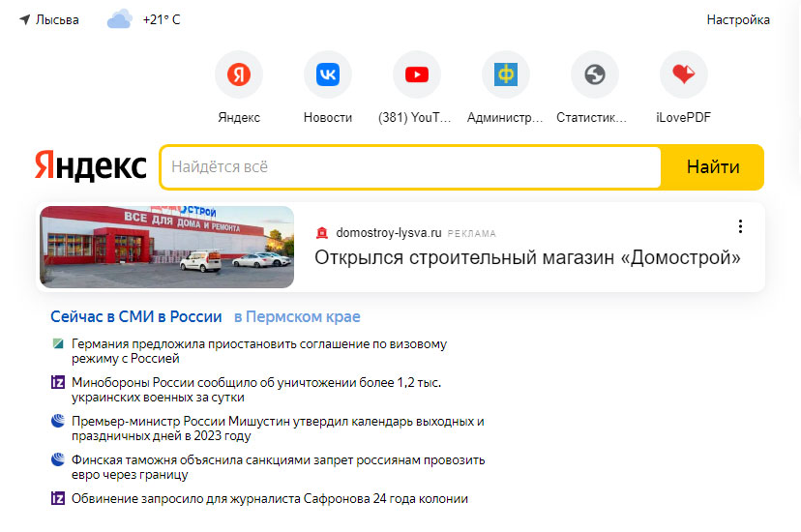Open the iLovePDF heart shortcut icon
Image resolution: width=801 pixels, height=532 pixels.
[x=684, y=74]
